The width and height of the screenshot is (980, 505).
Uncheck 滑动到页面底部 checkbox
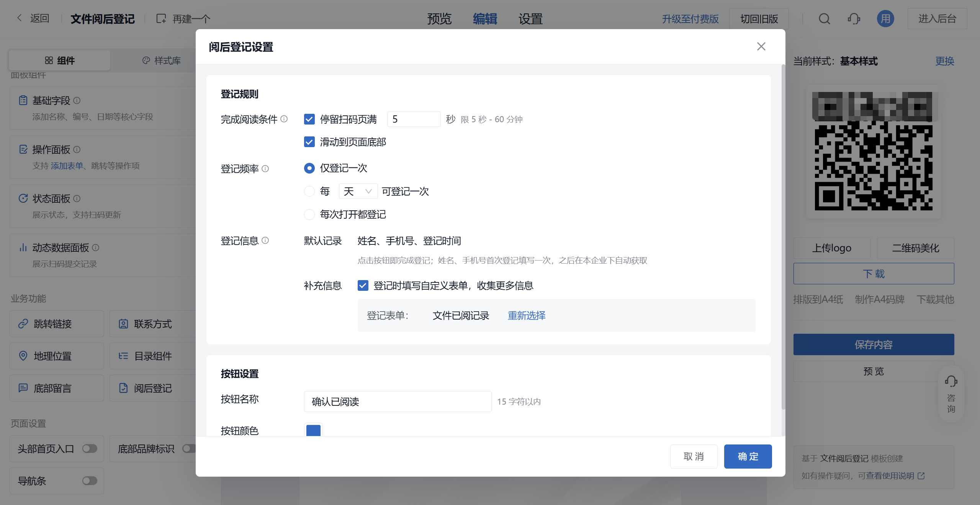pos(309,142)
